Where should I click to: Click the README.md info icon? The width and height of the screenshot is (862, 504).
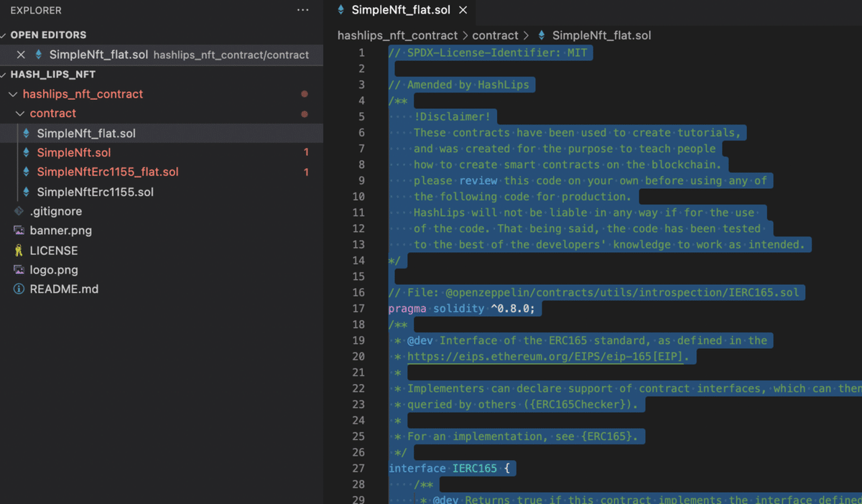pos(19,289)
